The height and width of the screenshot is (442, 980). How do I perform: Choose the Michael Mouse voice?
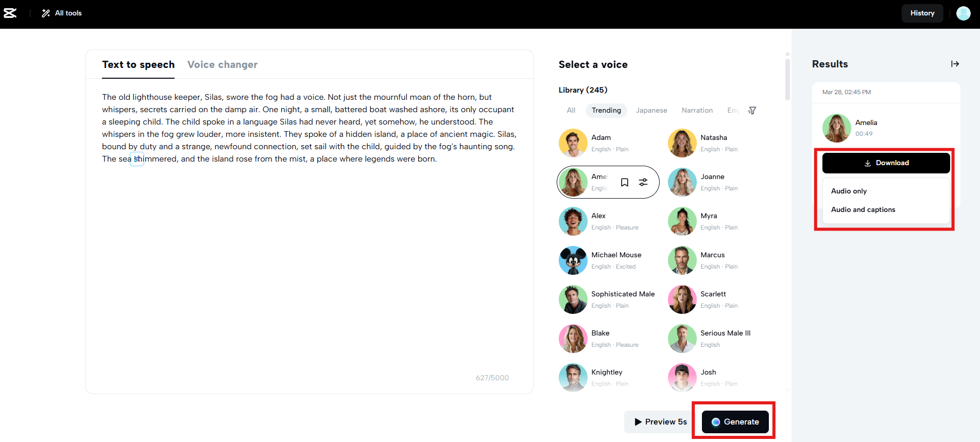(x=608, y=260)
